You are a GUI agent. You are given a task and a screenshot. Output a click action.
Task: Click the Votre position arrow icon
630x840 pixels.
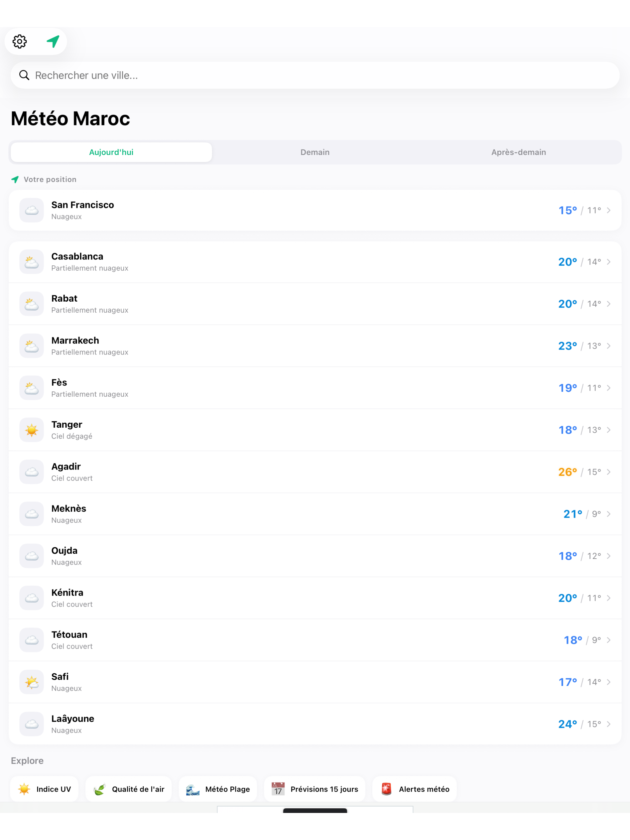(x=15, y=179)
